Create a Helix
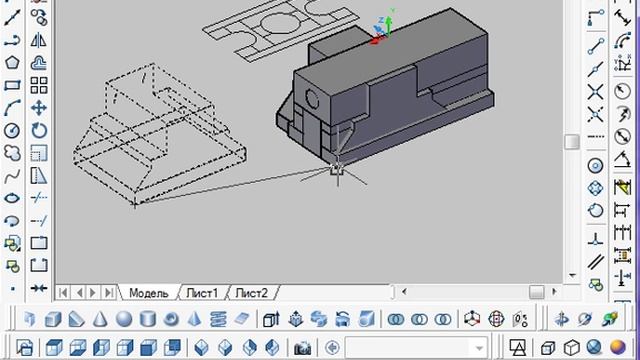Screen dimensions: 640x360 click(218, 319)
